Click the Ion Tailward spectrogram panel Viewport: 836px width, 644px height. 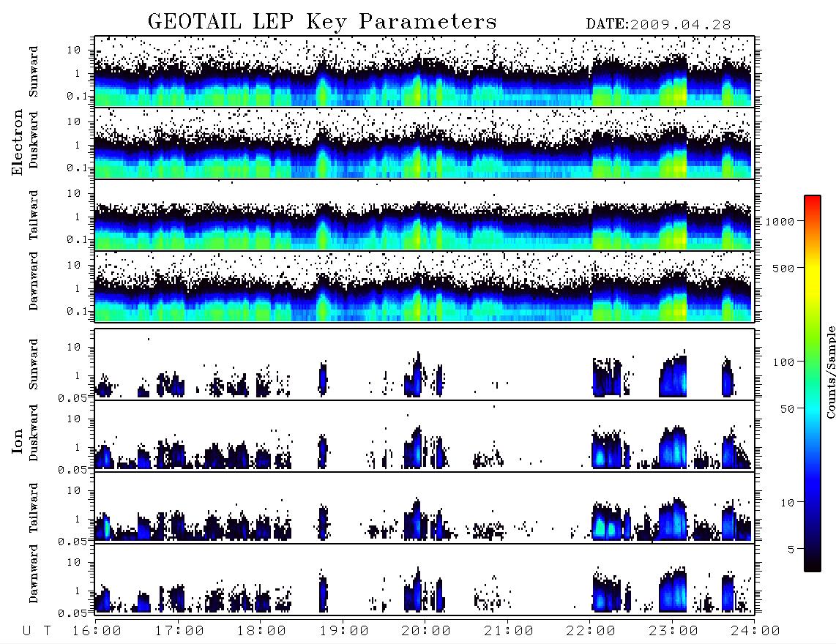click(x=425, y=508)
